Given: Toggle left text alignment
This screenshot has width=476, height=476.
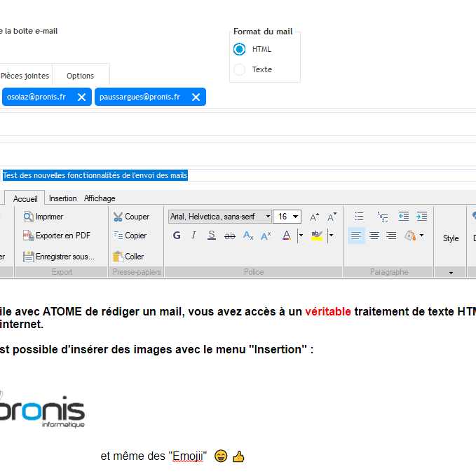Looking at the screenshot, I should tap(356, 236).
